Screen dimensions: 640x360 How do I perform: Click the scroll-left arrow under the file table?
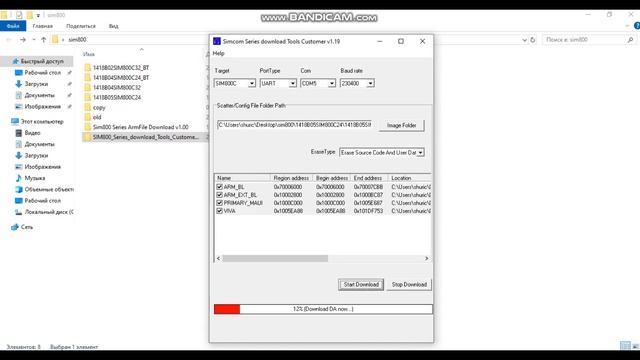[x=218, y=258]
